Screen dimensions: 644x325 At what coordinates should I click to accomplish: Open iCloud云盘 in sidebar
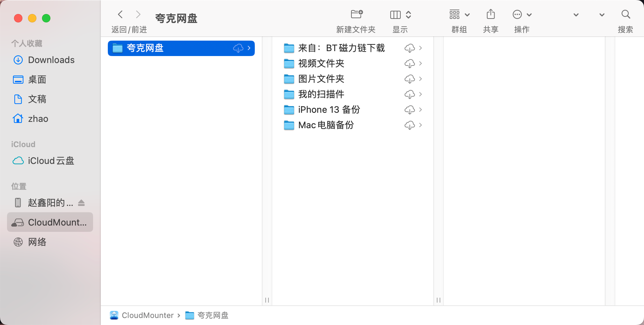tap(50, 161)
